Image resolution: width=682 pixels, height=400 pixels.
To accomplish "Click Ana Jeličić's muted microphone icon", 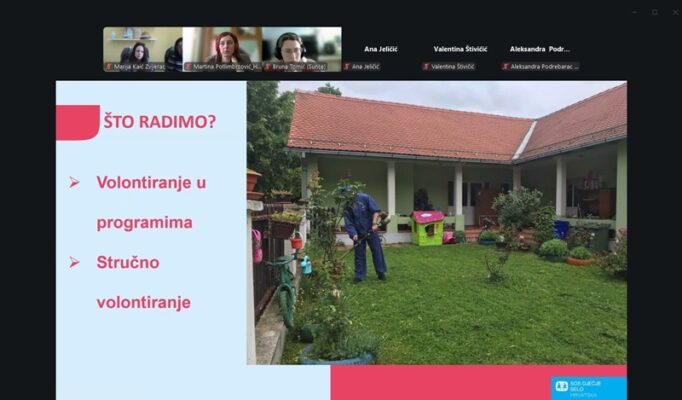I will [348, 67].
